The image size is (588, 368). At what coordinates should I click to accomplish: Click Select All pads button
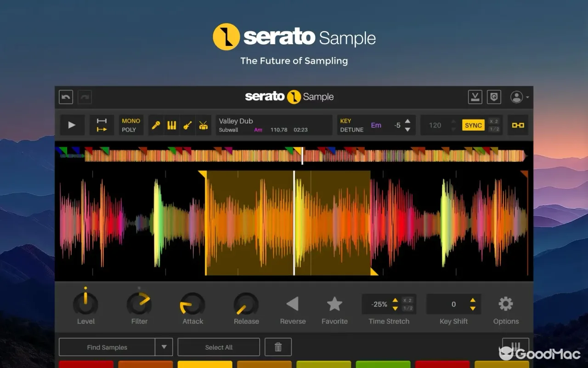[x=219, y=347]
